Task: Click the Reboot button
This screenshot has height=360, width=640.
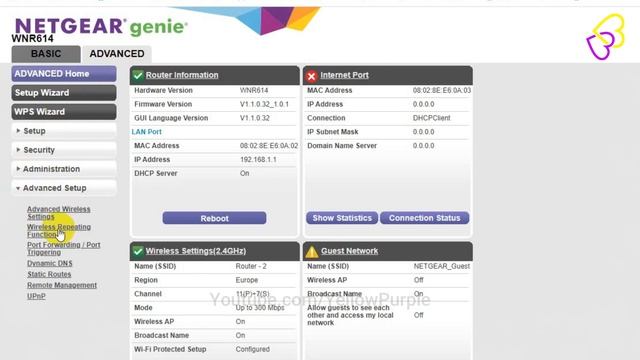Action: (214, 218)
